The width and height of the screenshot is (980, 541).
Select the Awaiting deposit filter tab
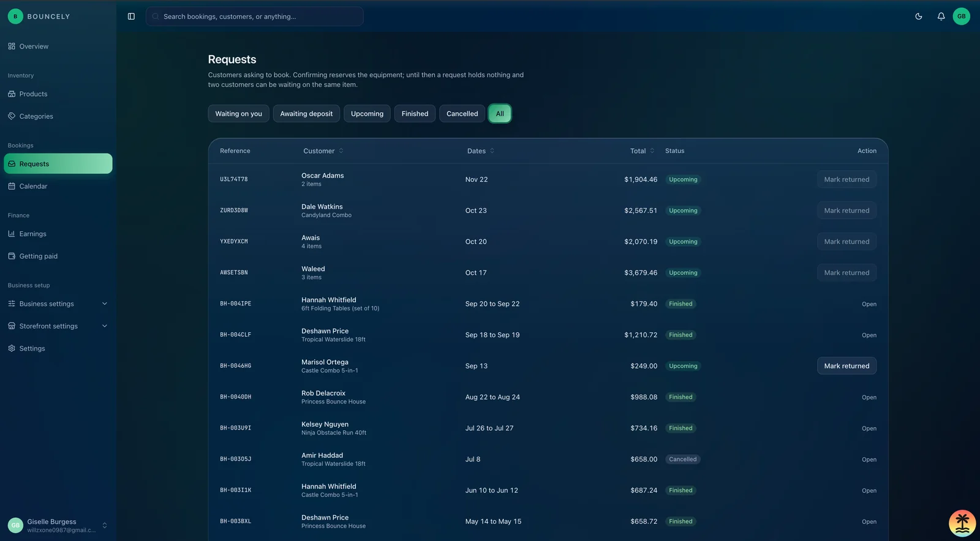coord(306,114)
